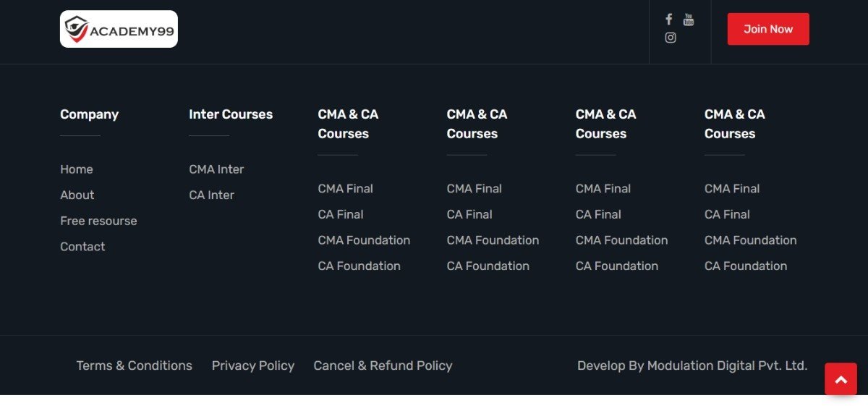Open the YouTube social icon
The image size is (868, 406).
(x=689, y=20)
